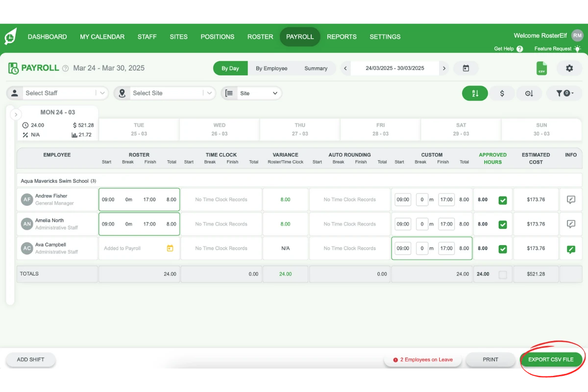Image resolution: width=588 pixels, height=392 pixels.
Task: Click Export CSV File button
Action: [551, 360]
